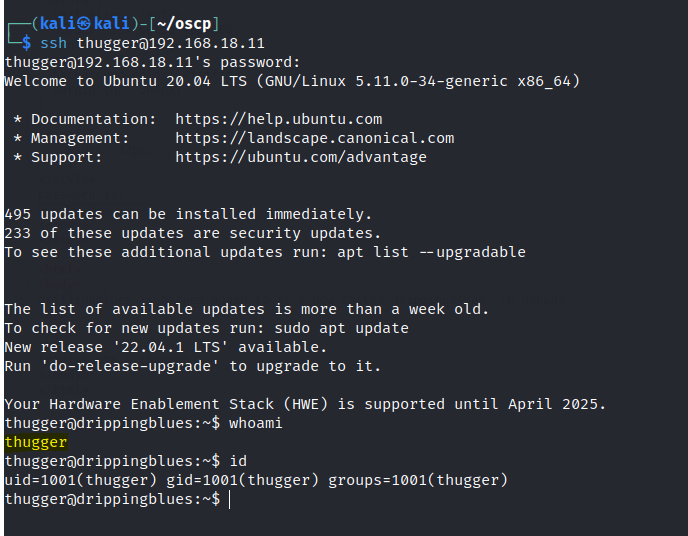Open the landscape.canonical.com management link
The height and width of the screenshot is (536, 688).
pos(314,138)
